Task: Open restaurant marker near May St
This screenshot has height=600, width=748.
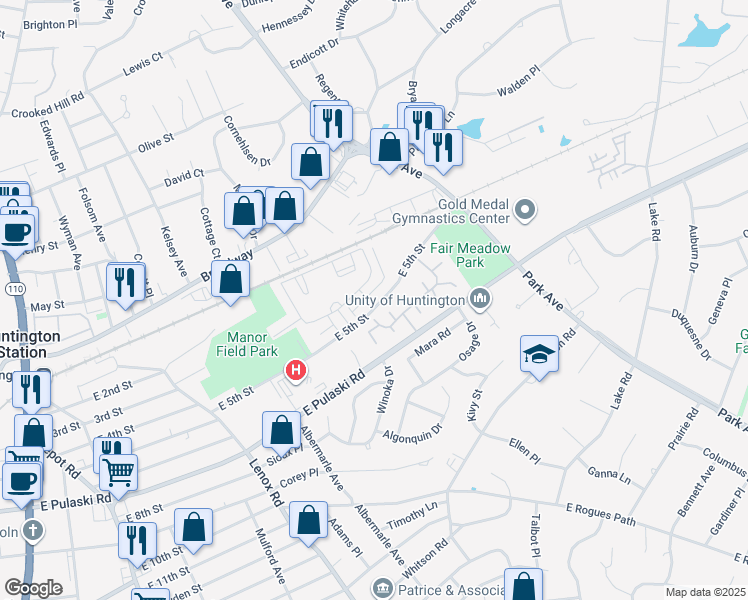Action: 125,284
